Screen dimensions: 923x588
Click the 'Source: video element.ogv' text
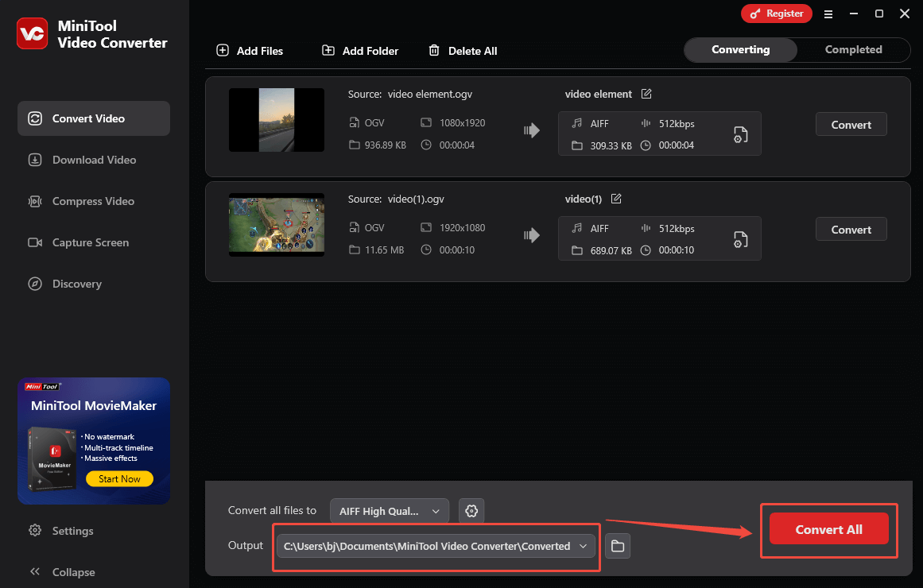[x=409, y=95]
